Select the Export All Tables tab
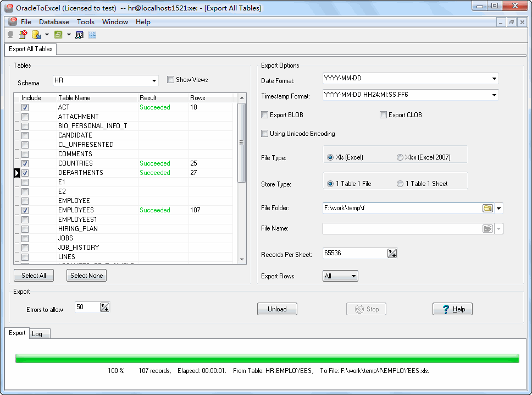Image resolution: width=532 pixels, height=395 pixels. click(x=31, y=49)
